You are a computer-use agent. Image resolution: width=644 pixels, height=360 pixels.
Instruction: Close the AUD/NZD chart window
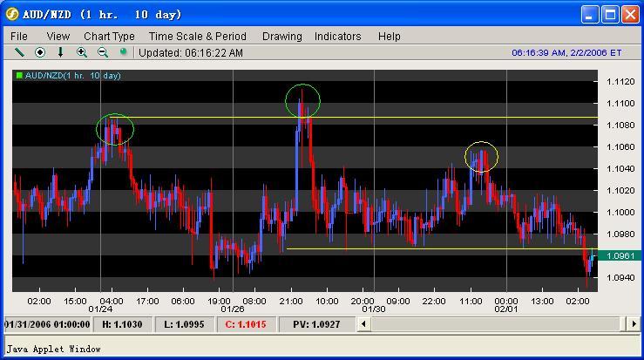(630, 15)
